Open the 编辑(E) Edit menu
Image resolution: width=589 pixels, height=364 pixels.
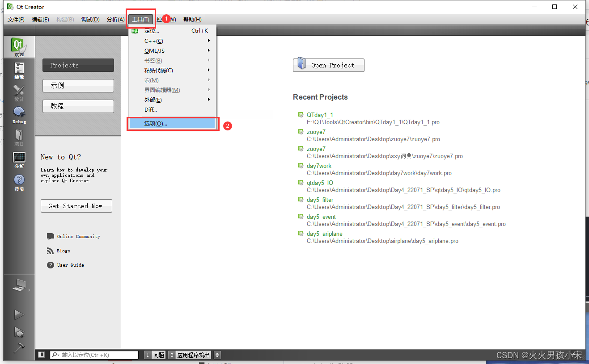pyautogui.click(x=40, y=20)
